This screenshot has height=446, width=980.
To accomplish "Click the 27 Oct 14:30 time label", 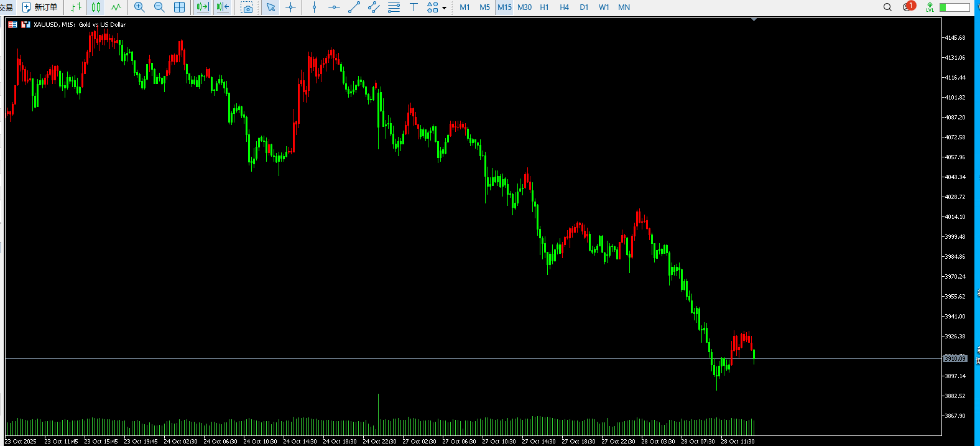I will (x=539, y=442).
